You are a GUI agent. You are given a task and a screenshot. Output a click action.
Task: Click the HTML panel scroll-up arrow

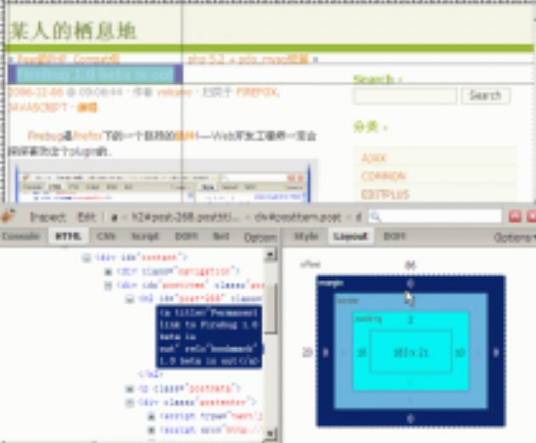[x=271, y=255]
